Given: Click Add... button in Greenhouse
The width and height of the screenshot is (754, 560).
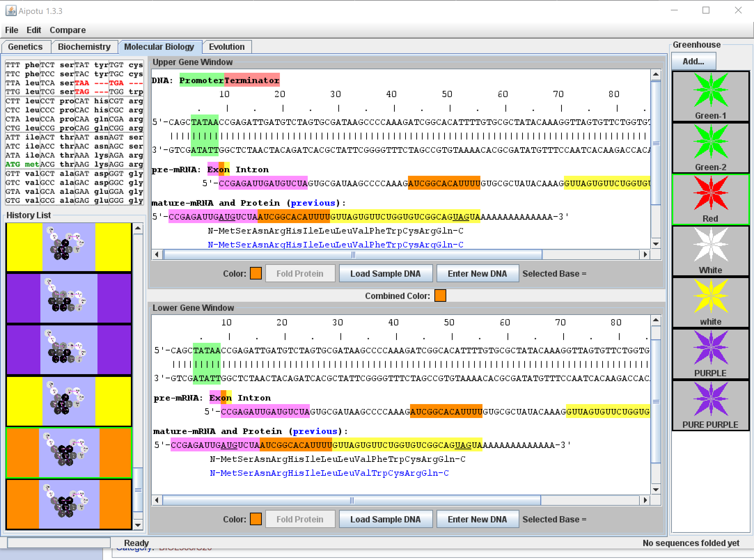Looking at the screenshot, I should [x=693, y=61].
